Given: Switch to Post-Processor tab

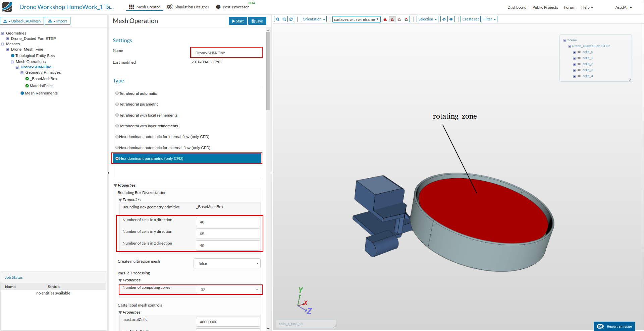Looking at the screenshot, I should (232, 7).
